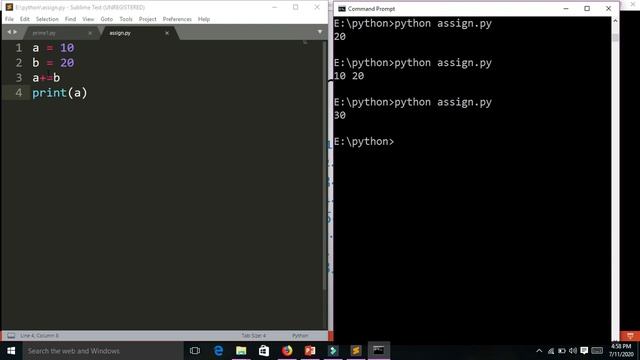Open the View menu
This screenshot has width=640, height=360.
pos(88,19)
